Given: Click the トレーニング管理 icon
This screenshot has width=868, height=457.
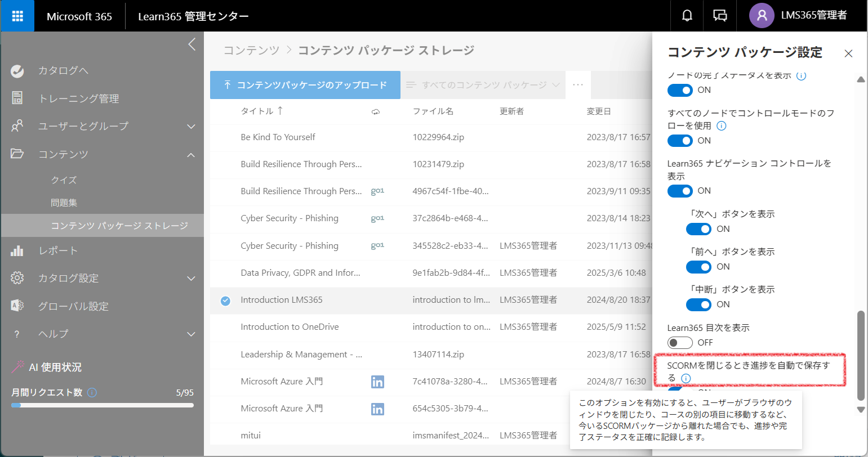Looking at the screenshot, I should 17,98.
